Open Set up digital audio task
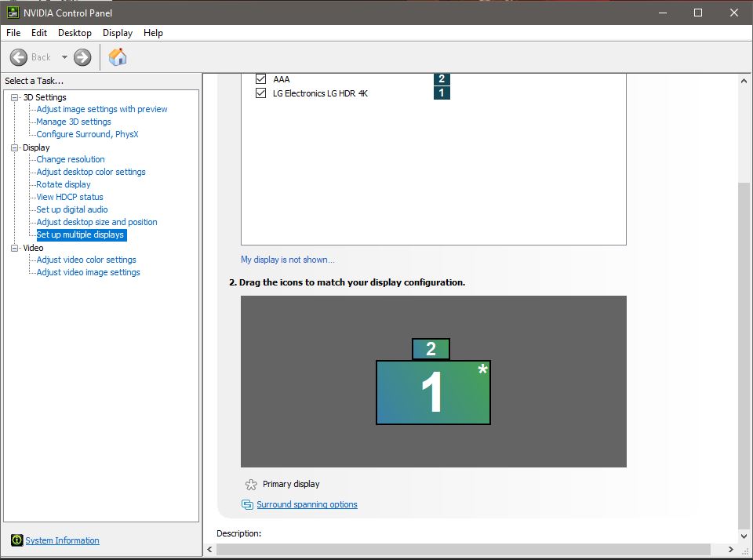753x560 pixels. click(x=72, y=209)
